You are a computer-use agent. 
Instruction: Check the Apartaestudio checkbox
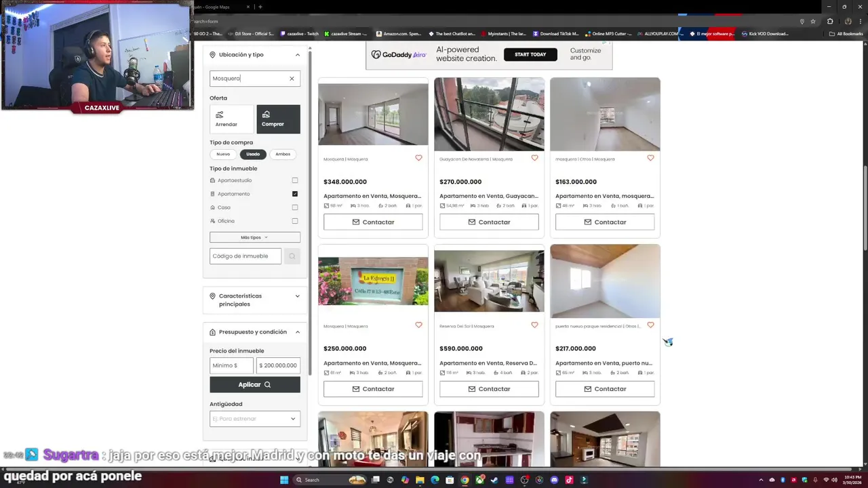pyautogui.click(x=295, y=180)
